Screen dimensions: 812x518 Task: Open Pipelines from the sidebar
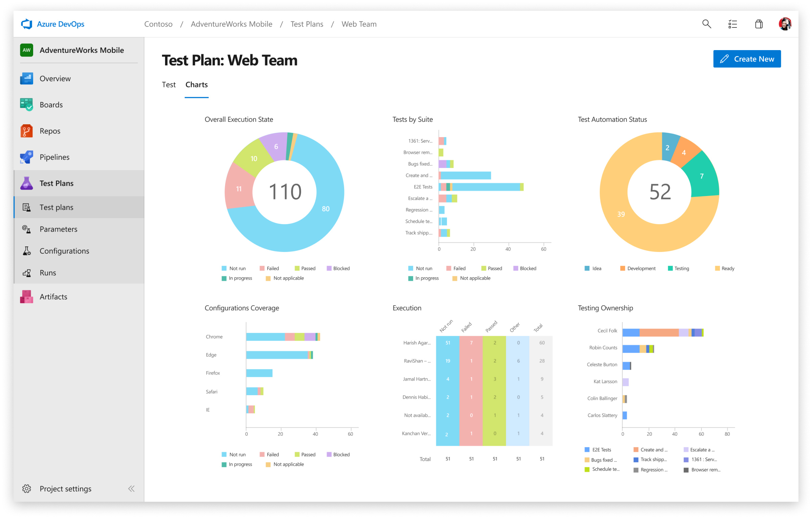(54, 157)
